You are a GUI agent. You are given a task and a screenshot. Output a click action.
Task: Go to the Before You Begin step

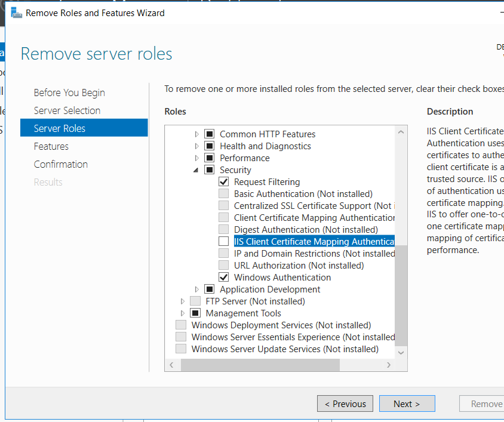pyautogui.click(x=69, y=93)
